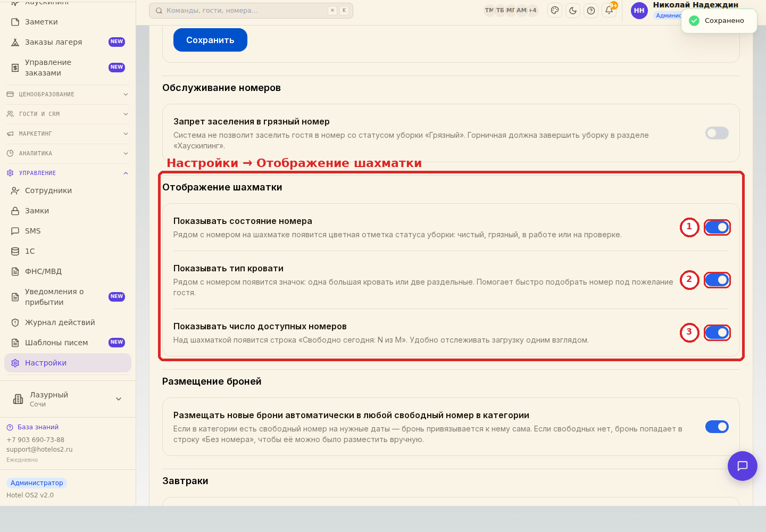The width and height of the screenshot is (766, 532).
Task: Click the Hotel OS2 v2.0 version text
Action: click(x=30, y=495)
